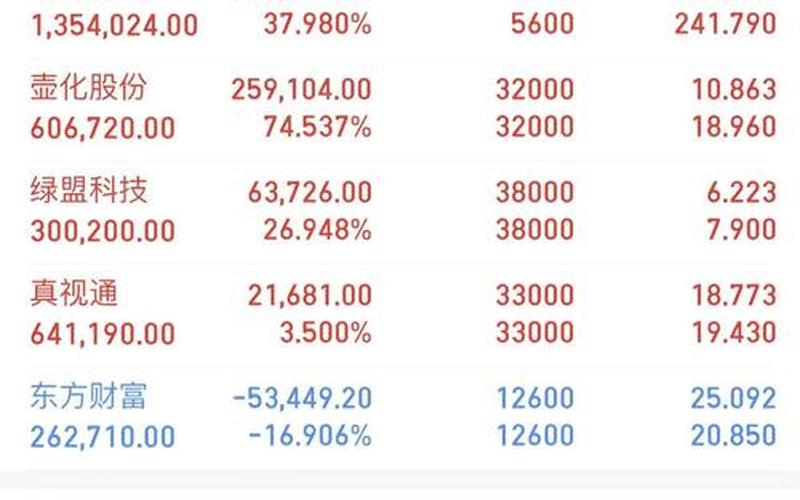Viewport: 800px width, 500px height.
Task: Tap the -16.906% loss percentage
Action: click(x=310, y=436)
